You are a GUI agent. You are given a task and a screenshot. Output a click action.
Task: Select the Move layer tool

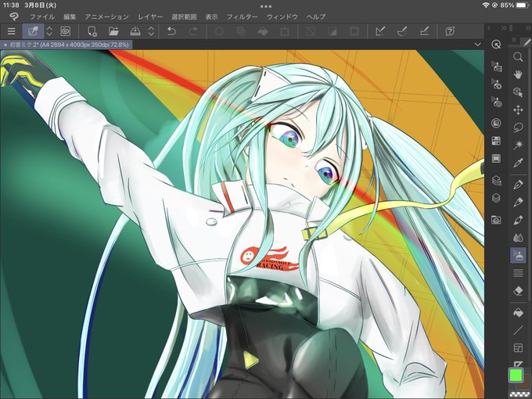518,110
